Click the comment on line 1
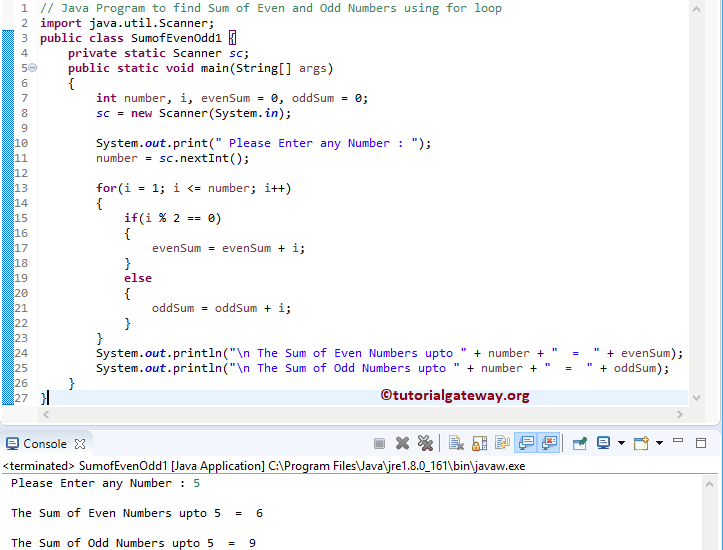This screenshot has height=550, width=723. [271, 8]
